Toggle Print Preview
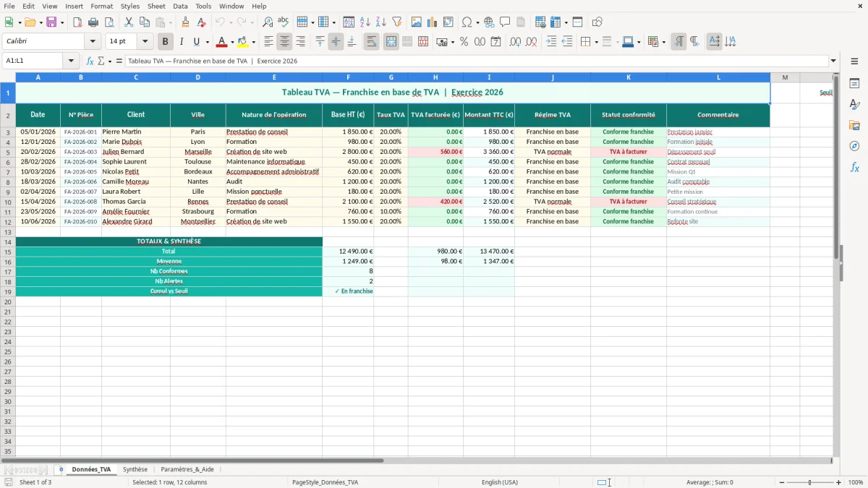Image resolution: width=868 pixels, height=488 pixels. (109, 22)
